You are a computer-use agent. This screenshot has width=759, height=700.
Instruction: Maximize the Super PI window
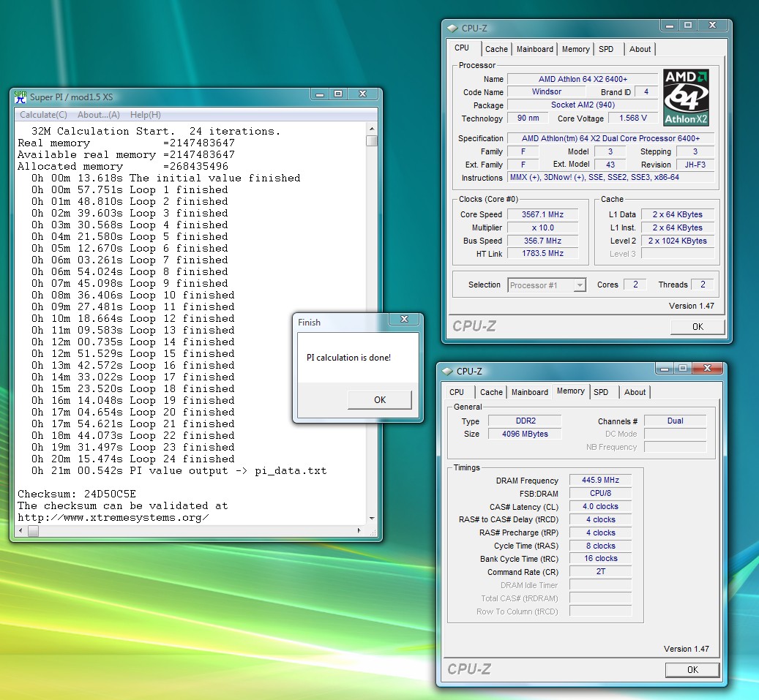pos(338,94)
